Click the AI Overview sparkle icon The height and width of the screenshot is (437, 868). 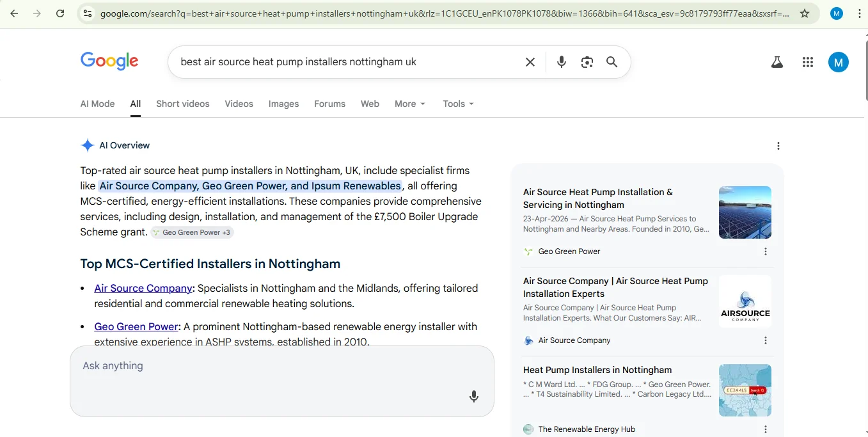coord(88,145)
